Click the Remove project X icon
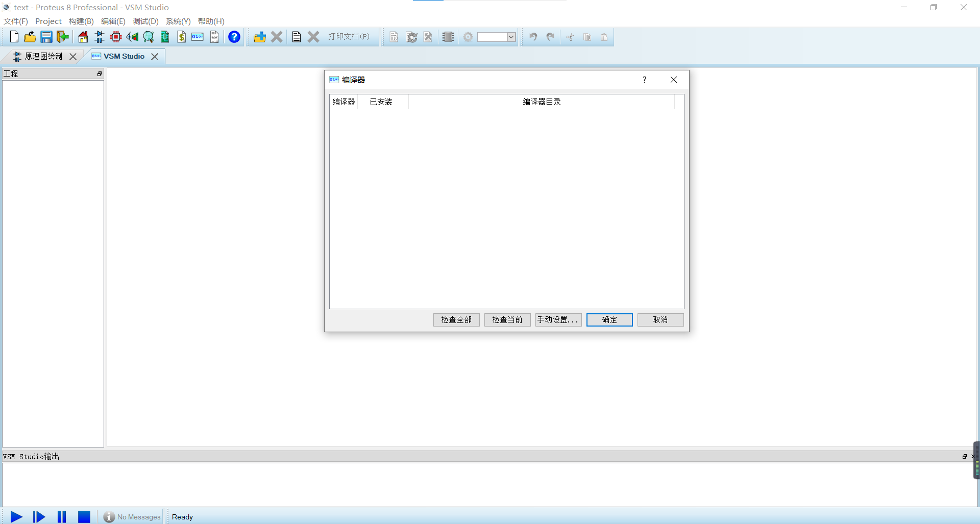 click(x=277, y=37)
